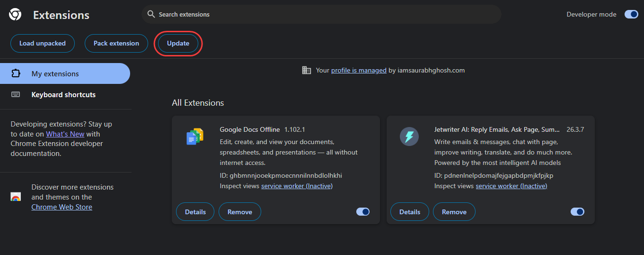Image resolution: width=644 pixels, height=255 pixels.
Task: Click the Jetwriter AI description text
Action: click(503, 152)
